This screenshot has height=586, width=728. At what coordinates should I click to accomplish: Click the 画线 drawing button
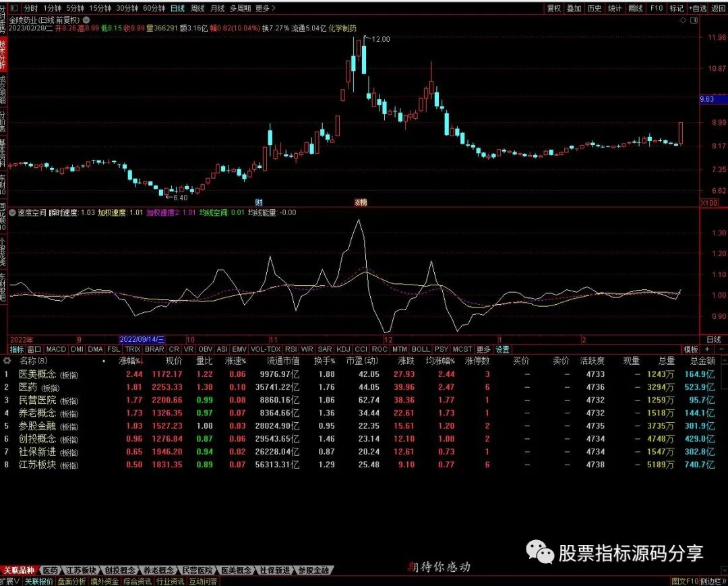pyautogui.click(x=635, y=8)
